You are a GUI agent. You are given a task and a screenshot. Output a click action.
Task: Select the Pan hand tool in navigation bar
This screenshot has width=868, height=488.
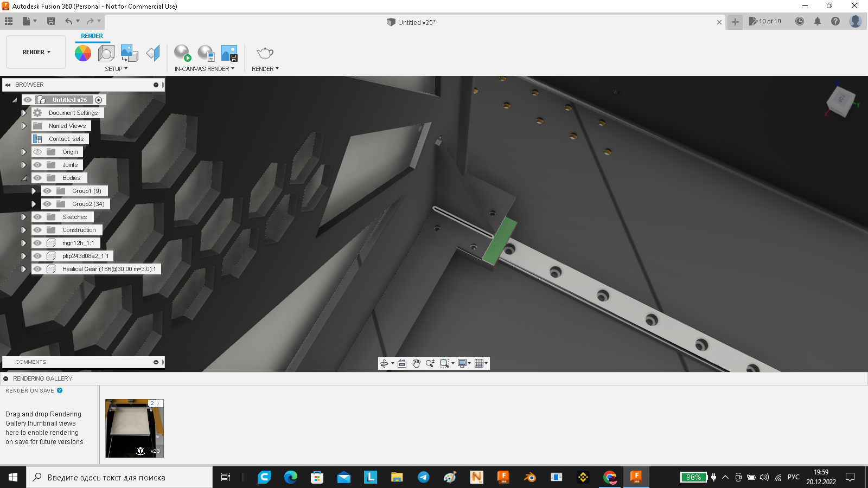(x=416, y=363)
